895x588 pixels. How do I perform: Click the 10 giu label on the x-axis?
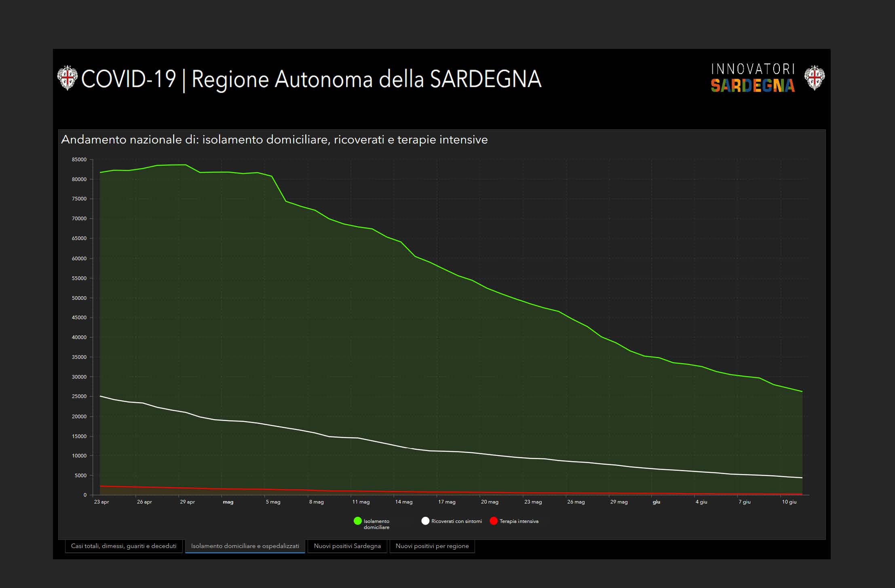pyautogui.click(x=789, y=502)
